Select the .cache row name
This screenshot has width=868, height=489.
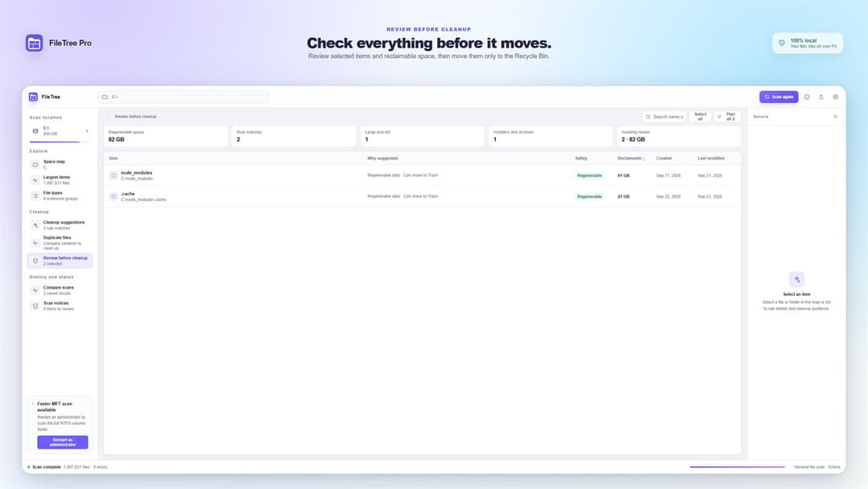click(128, 194)
